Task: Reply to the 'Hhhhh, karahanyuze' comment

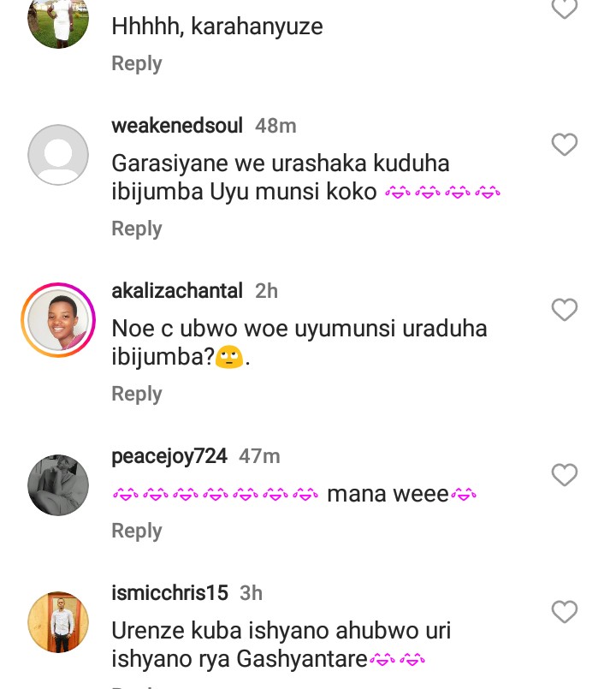Action: [137, 64]
